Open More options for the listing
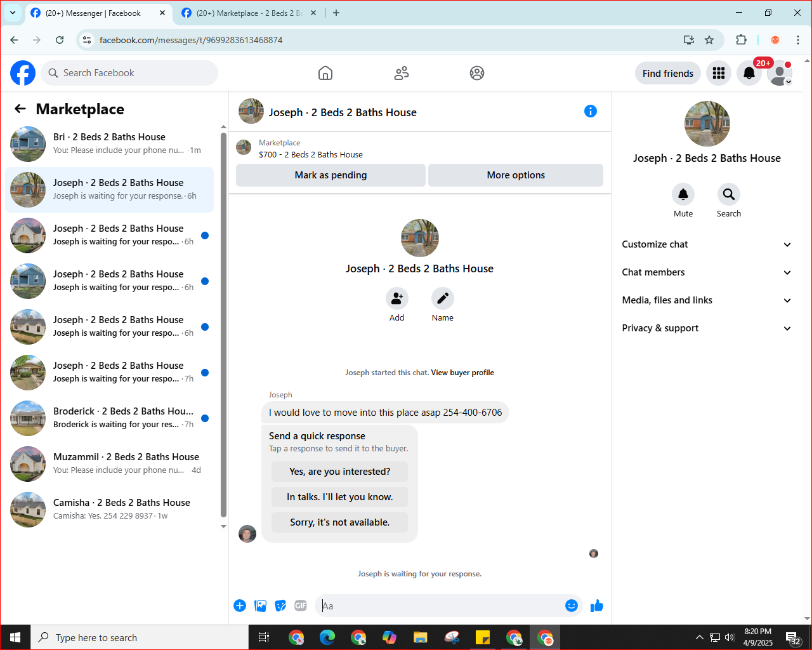 (516, 175)
